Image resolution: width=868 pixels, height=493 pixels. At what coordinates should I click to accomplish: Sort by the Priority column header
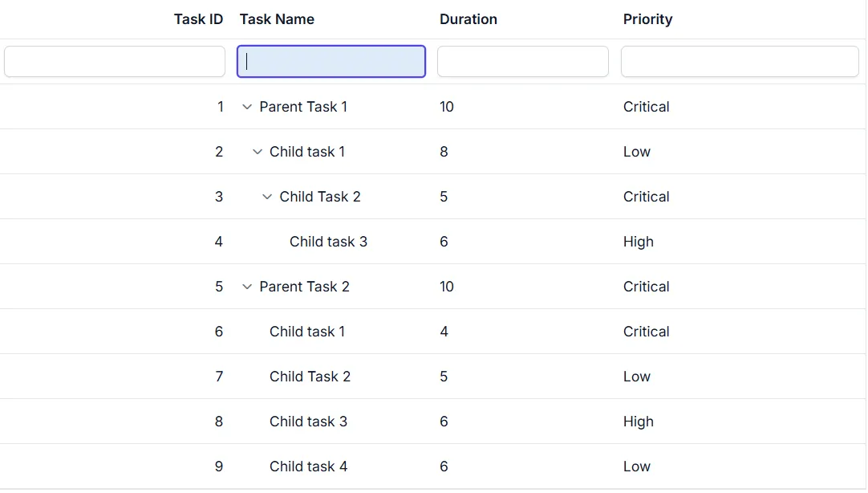click(647, 19)
